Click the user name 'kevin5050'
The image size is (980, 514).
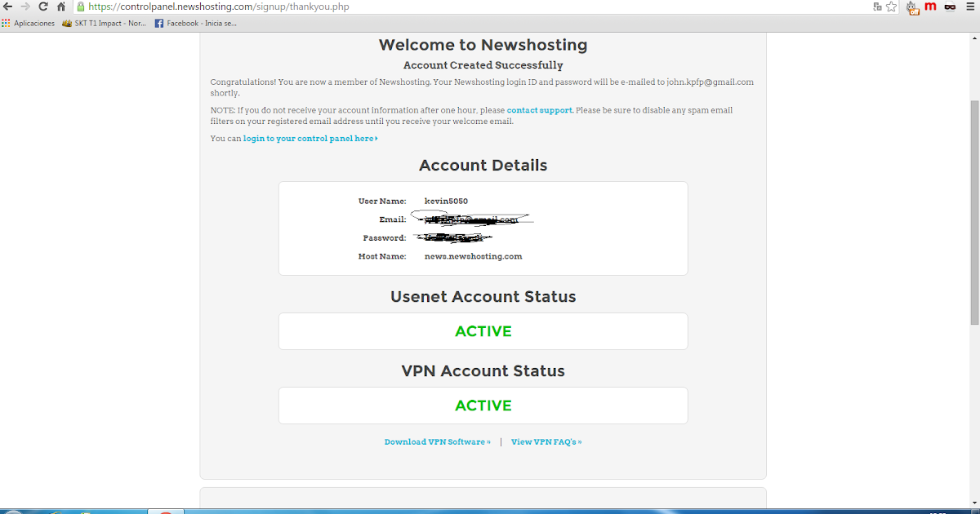[x=446, y=202]
